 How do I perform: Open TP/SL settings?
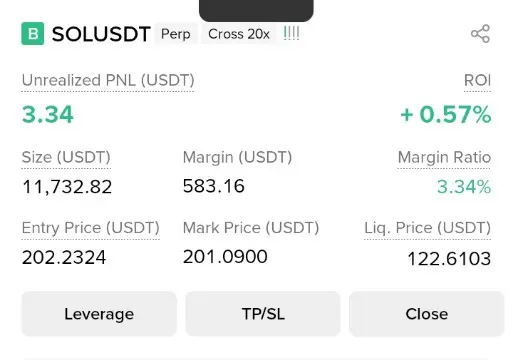pyautogui.click(x=263, y=314)
